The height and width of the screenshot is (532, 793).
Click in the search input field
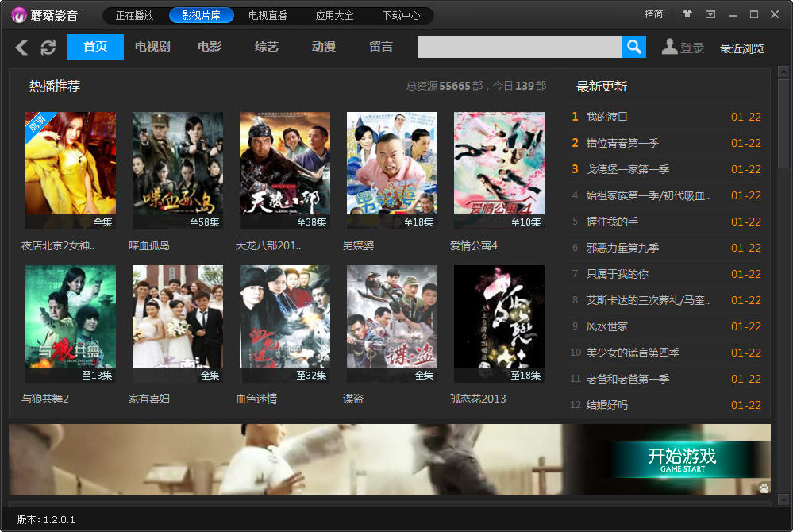pos(519,47)
